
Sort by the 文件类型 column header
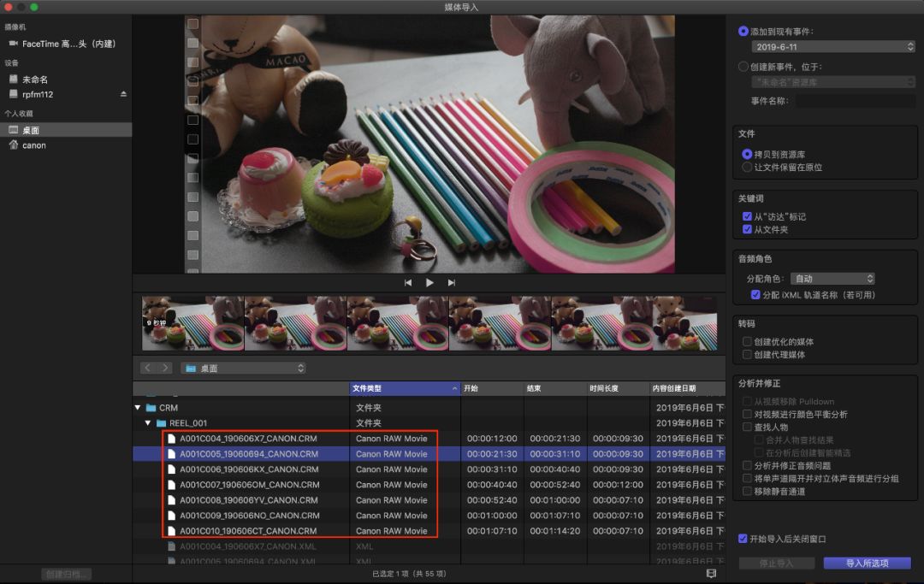point(404,388)
